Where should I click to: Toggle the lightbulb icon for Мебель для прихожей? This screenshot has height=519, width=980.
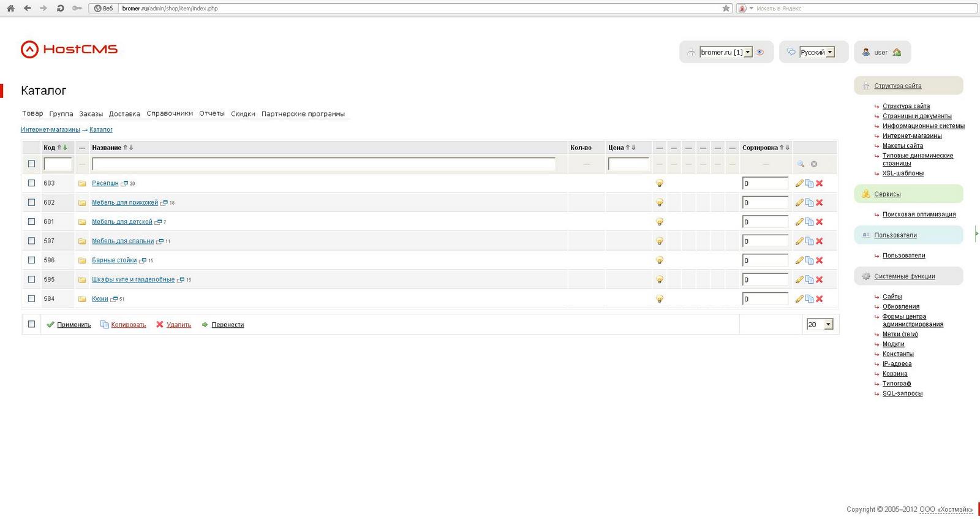[660, 203]
